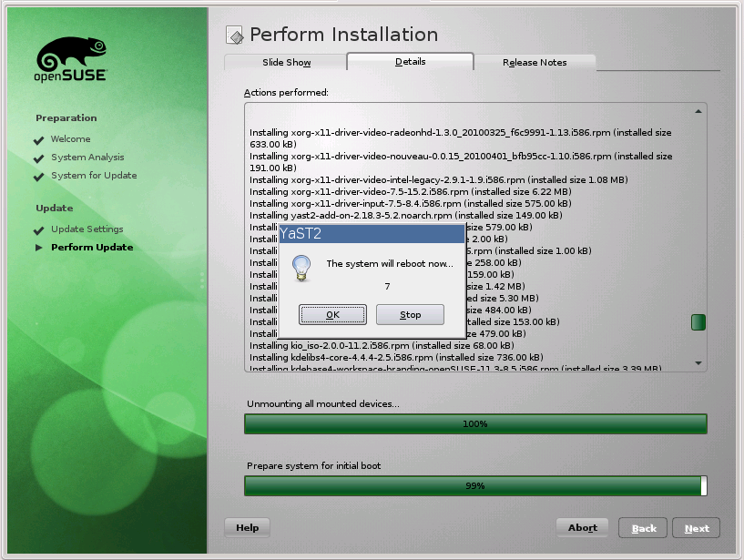The width and height of the screenshot is (744, 560).
Task: Click the 'Perform Installation' page title
Action: [344, 35]
